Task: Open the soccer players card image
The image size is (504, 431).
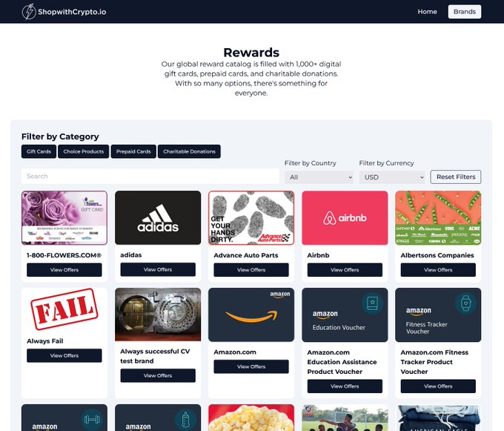Action: 345,418
